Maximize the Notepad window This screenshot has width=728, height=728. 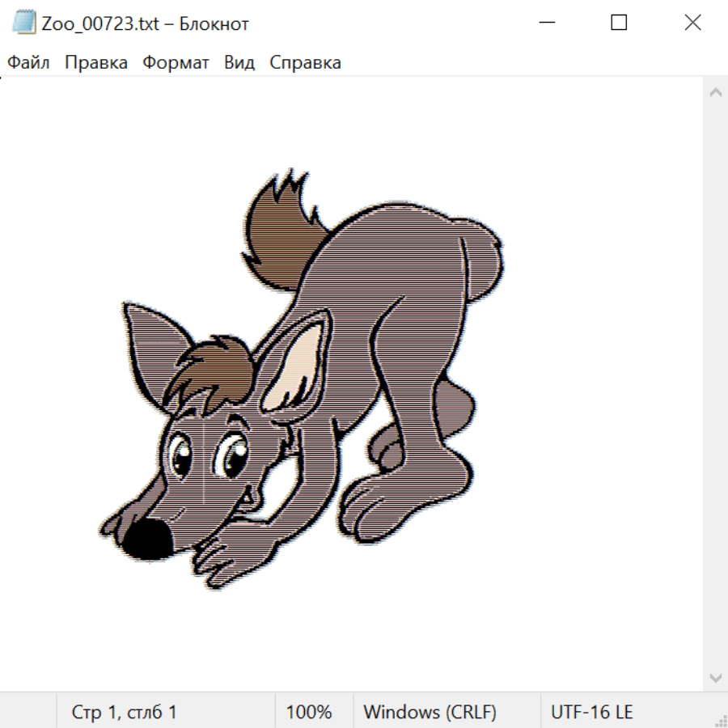(x=619, y=23)
